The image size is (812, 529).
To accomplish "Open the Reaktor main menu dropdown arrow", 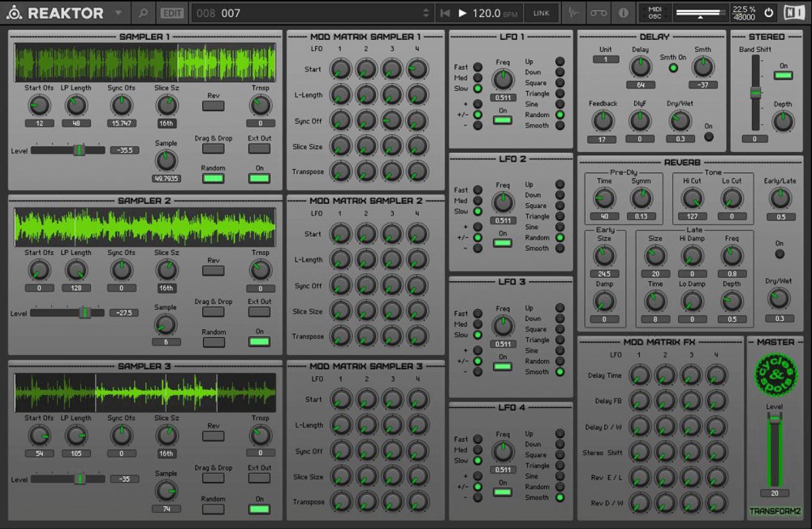I will (119, 13).
